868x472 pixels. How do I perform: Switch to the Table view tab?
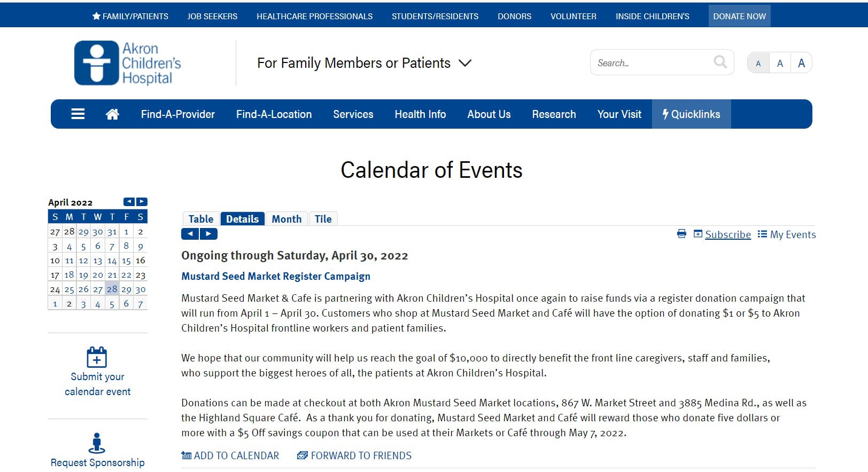click(x=200, y=219)
